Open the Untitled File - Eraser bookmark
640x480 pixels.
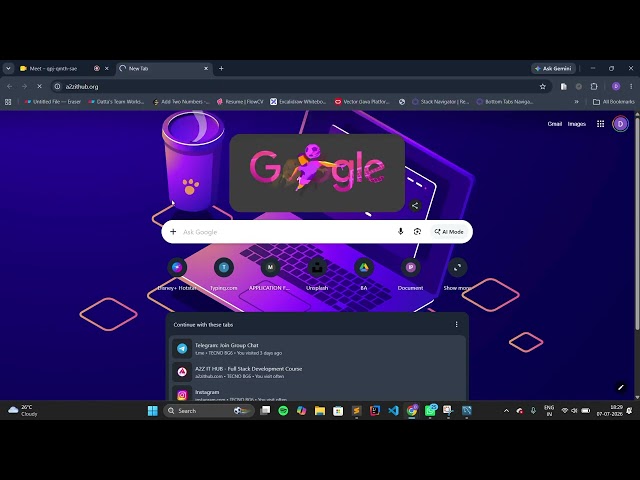click(52, 102)
